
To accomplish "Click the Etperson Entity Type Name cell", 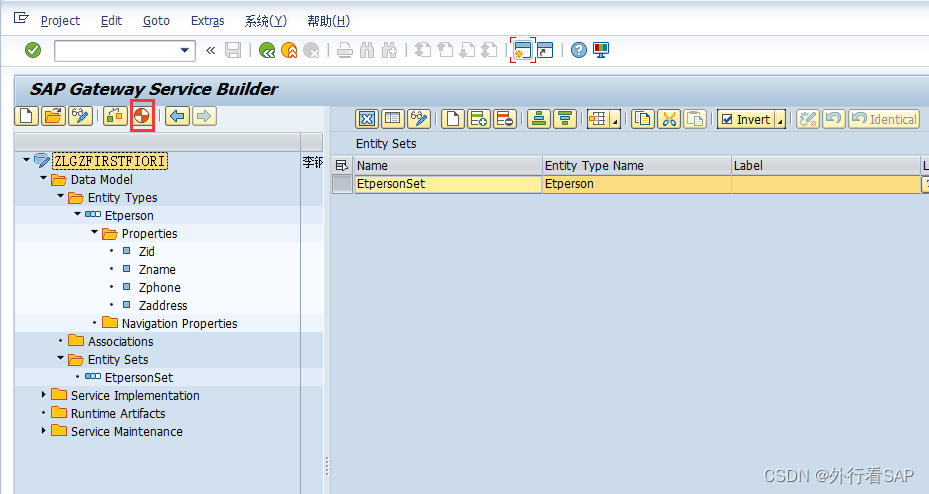I will point(636,184).
